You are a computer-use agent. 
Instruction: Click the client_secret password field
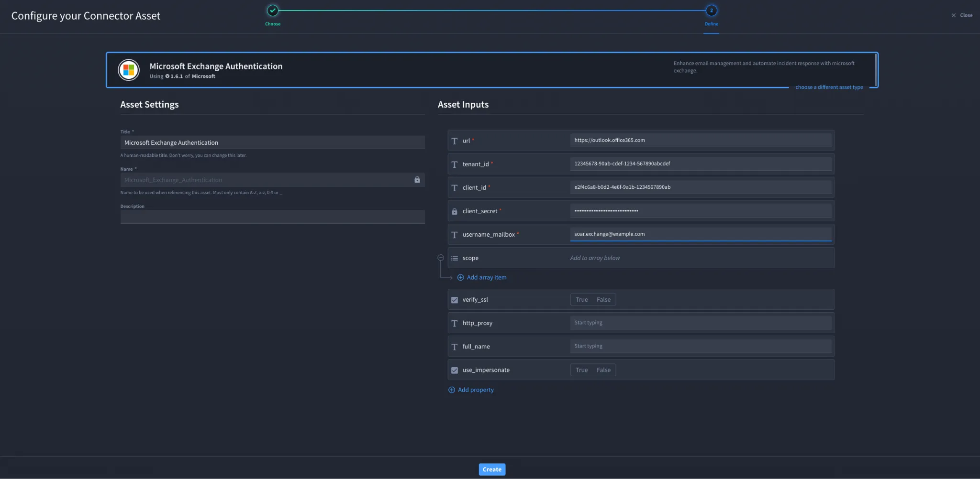tap(701, 210)
